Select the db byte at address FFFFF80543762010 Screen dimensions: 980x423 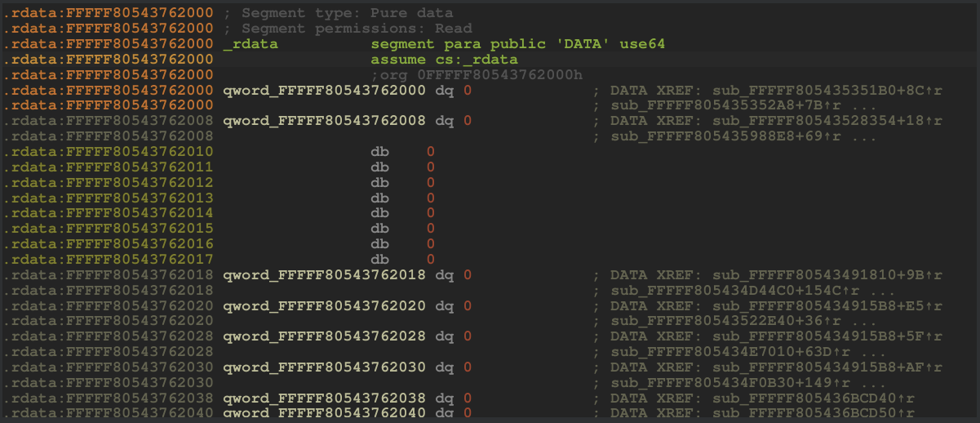coord(379,152)
